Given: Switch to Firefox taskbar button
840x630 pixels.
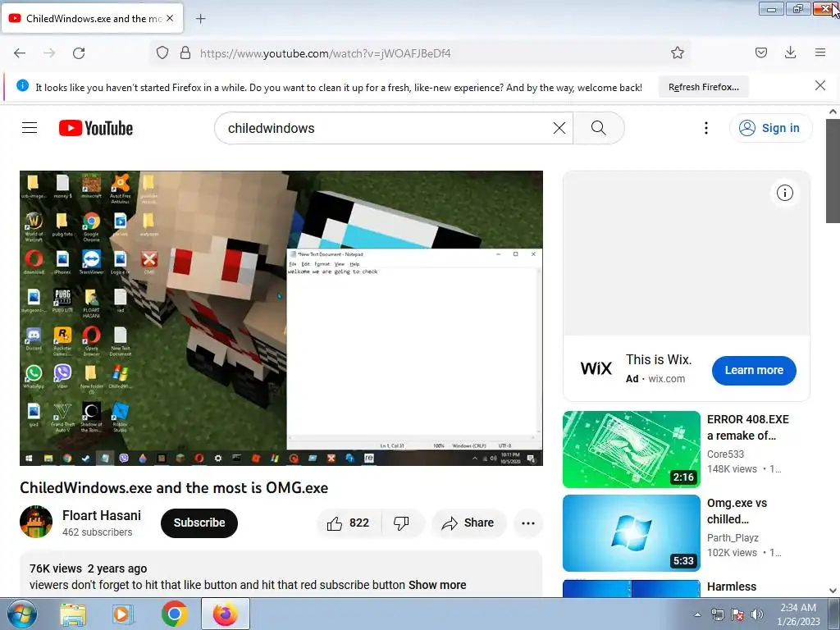Looking at the screenshot, I should 226,614.
